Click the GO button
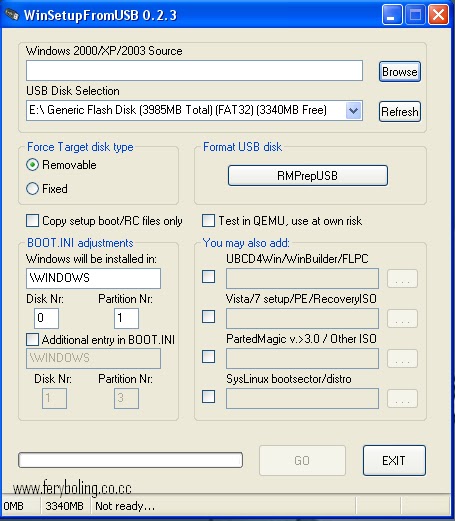Viewport: 455px width, 521px height. [302, 460]
